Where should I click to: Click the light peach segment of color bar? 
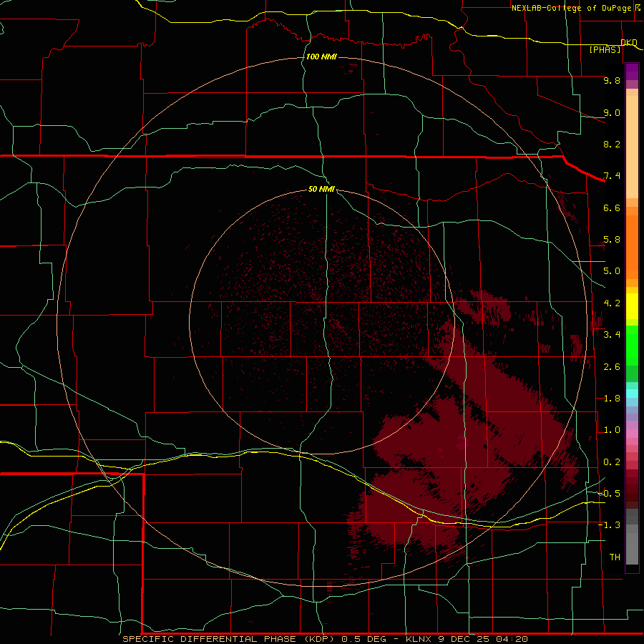632,147
